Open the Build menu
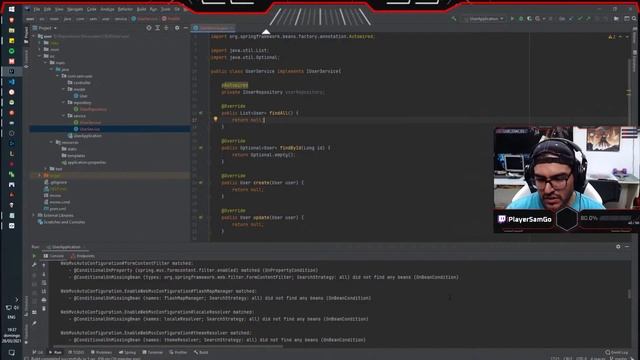Image resolution: width=640 pixels, height=360 pixels. [x=141, y=9]
